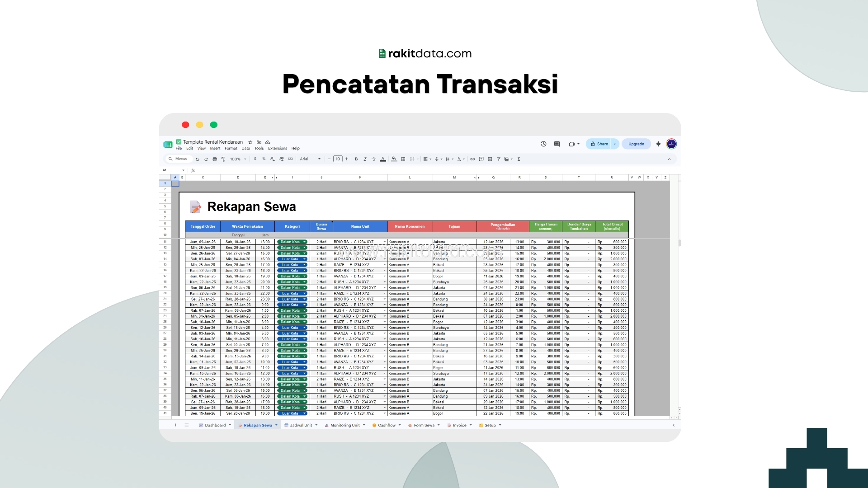Open the File menu
Viewport: 868px width, 488px height.
click(x=179, y=149)
